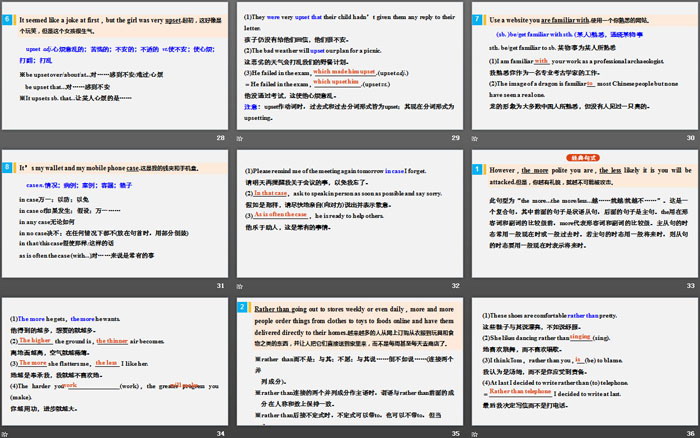Select slide 34 thumbnail 'The more he gets'
The image size is (700, 438).
pyautogui.click(x=115, y=361)
